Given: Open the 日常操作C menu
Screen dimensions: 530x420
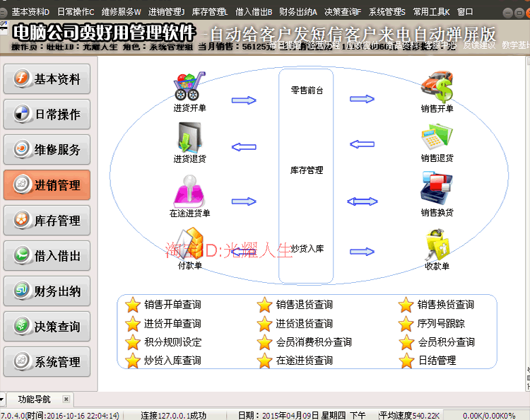Looking at the screenshot, I should [76, 12].
